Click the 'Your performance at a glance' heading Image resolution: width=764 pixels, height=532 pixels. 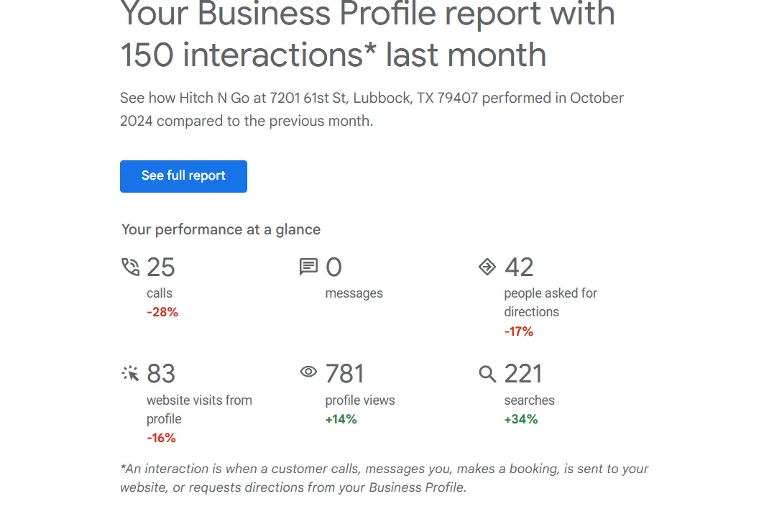point(221,229)
